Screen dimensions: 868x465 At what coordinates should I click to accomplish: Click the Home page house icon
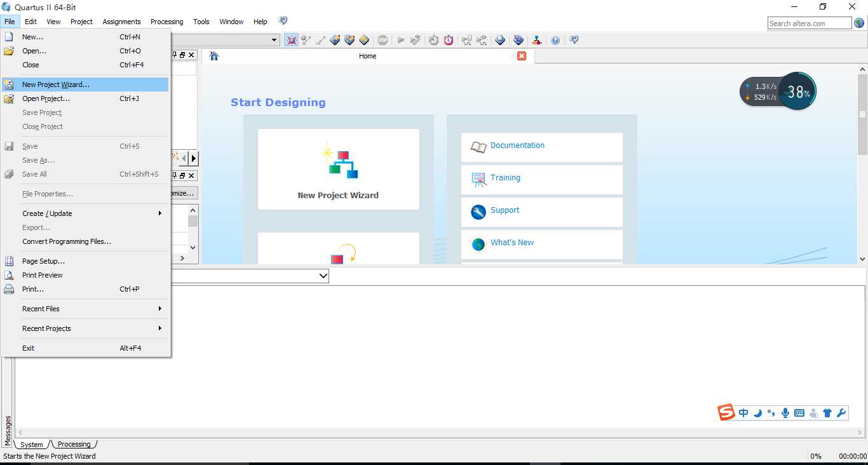(214, 56)
